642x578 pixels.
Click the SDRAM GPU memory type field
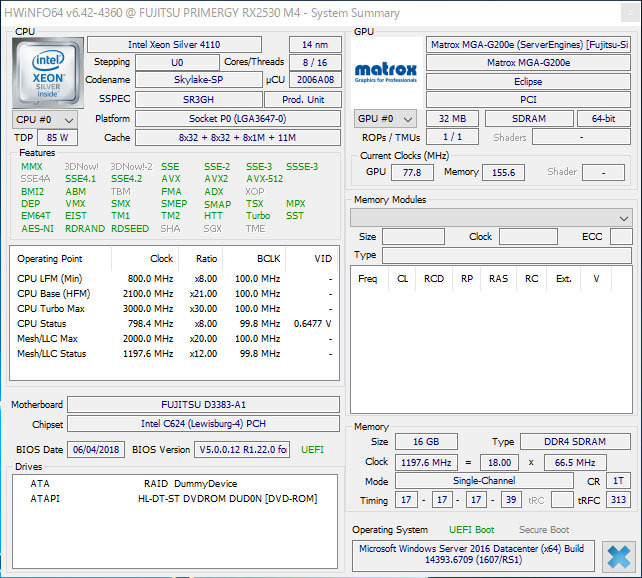(529, 119)
